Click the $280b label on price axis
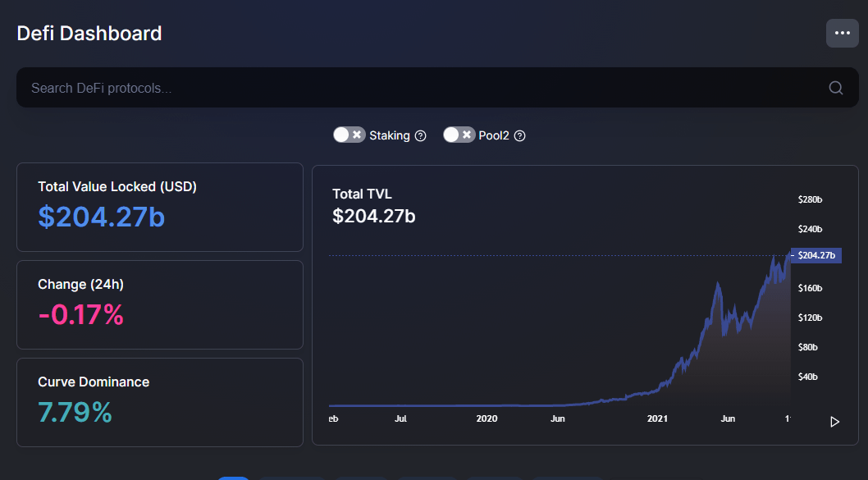The height and width of the screenshot is (480, 868). (x=810, y=199)
